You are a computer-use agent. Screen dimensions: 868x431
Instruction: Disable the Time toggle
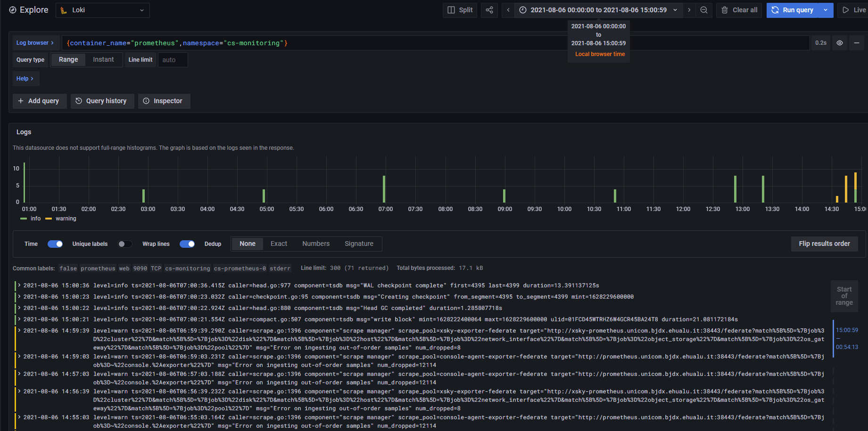click(55, 244)
